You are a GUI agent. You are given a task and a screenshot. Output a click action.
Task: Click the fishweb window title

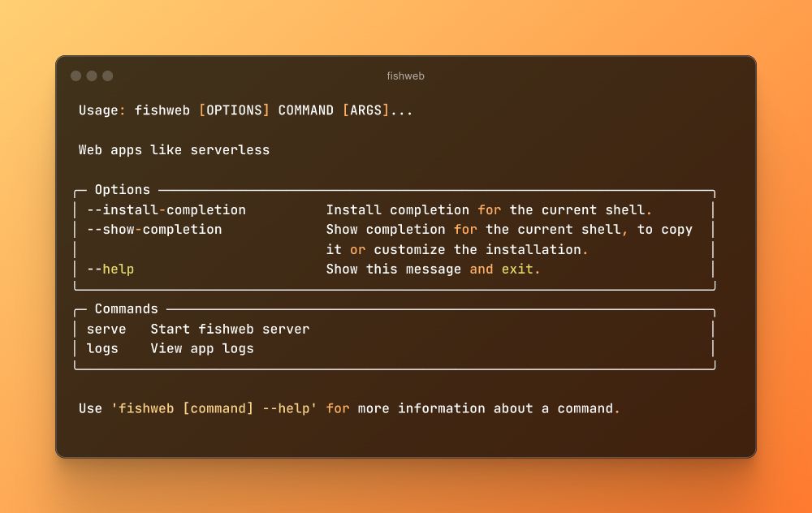point(405,76)
